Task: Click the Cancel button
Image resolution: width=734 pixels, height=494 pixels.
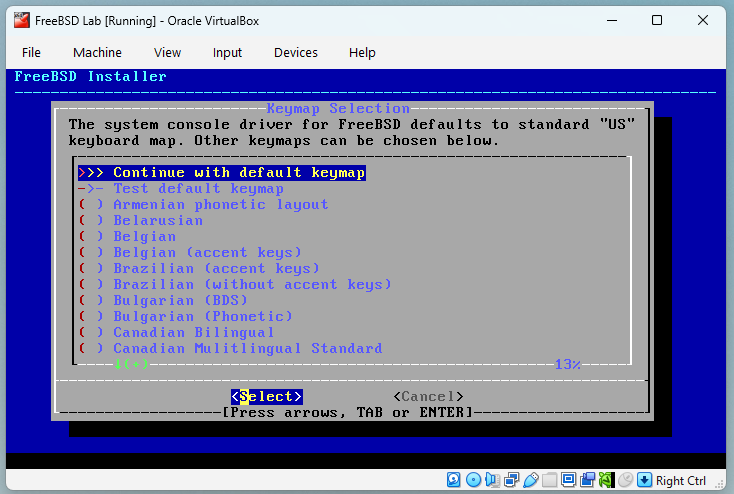Action: click(428, 397)
